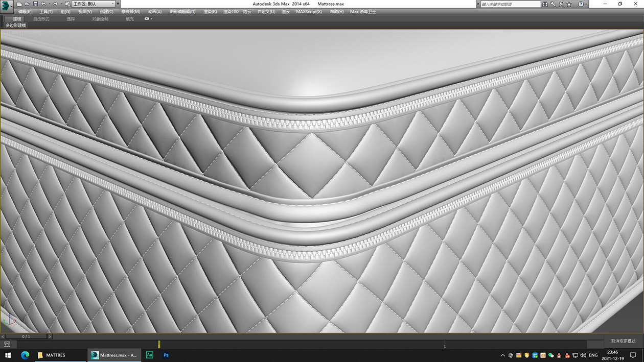The image size is (644, 362).
Task: Click the project folder icon beside workspace selector
Action: pos(67,4)
